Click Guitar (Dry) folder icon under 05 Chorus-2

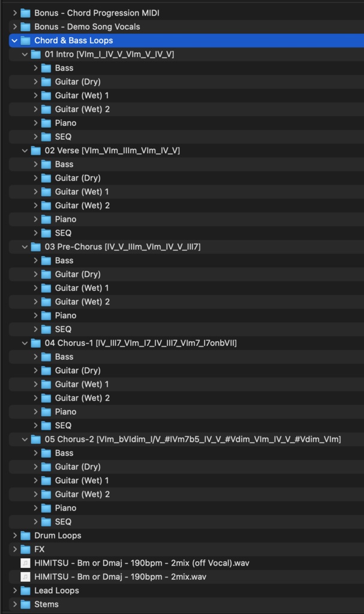click(46, 466)
